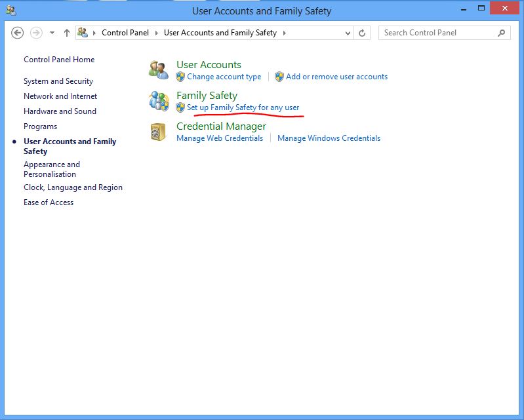The width and height of the screenshot is (524, 420).
Task: Click the search magnifier icon
Action: (502, 33)
